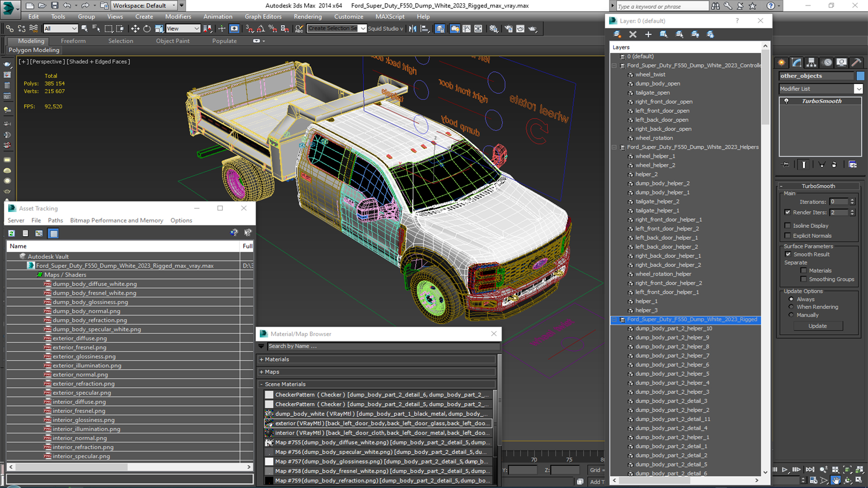Click the Undo arrow icon

point(67,5)
